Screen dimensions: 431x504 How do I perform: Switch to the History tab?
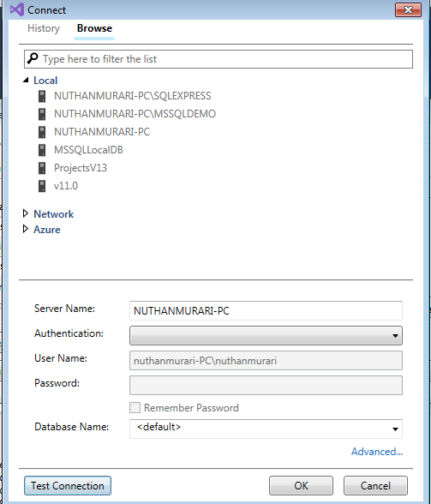point(44,28)
